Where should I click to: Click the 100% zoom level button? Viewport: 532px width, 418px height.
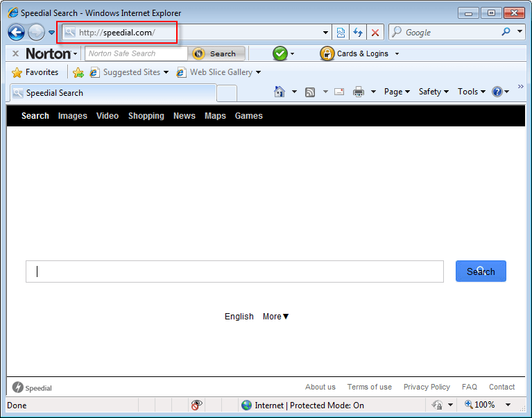[480, 405]
